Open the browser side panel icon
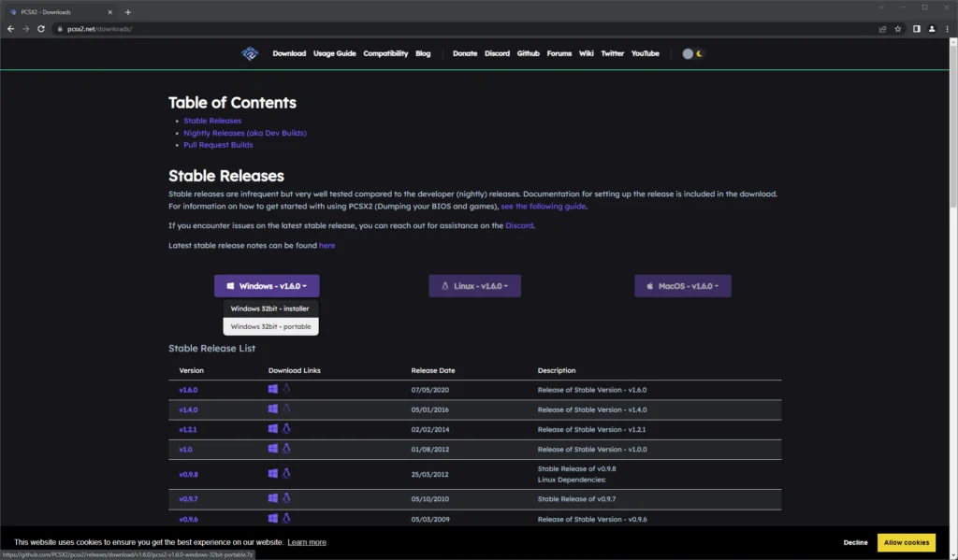 pos(917,29)
